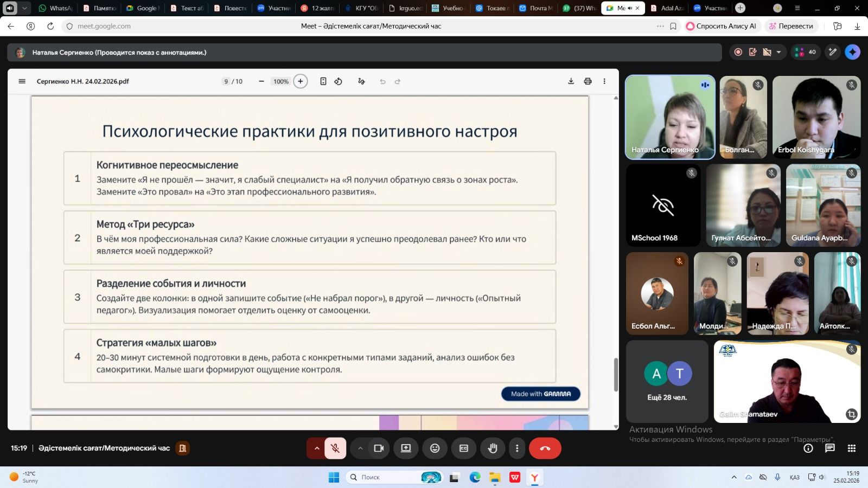Click the Перевести button in address bar

[x=790, y=26]
